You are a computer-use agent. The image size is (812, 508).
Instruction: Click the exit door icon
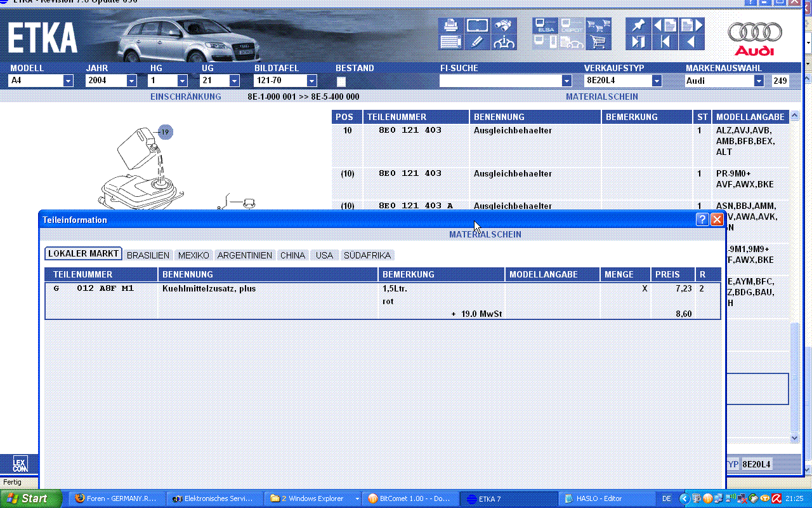638,43
